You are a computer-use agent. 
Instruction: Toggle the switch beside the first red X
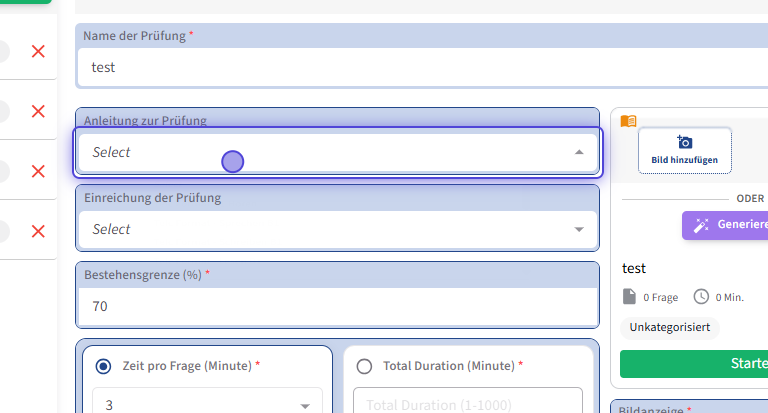[x=3, y=51]
